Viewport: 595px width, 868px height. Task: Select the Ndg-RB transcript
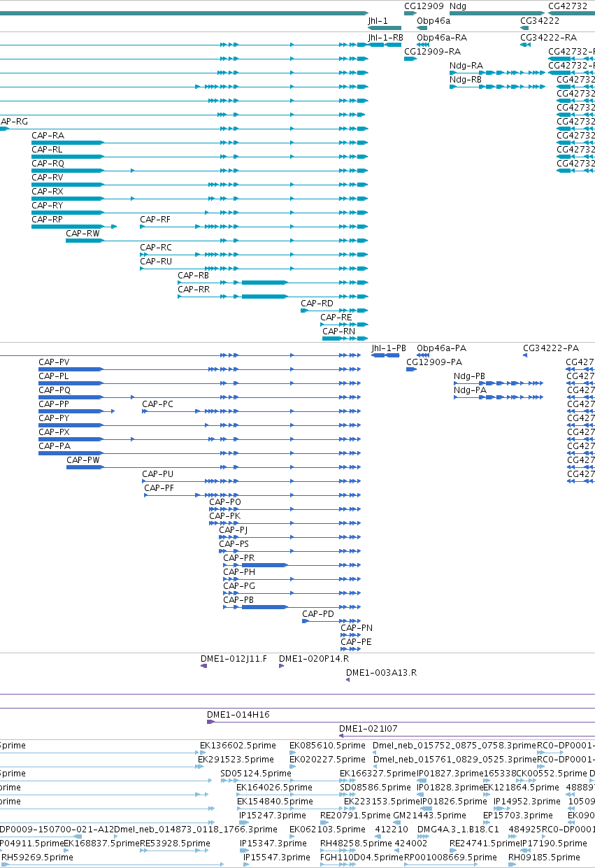click(x=466, y=80)
